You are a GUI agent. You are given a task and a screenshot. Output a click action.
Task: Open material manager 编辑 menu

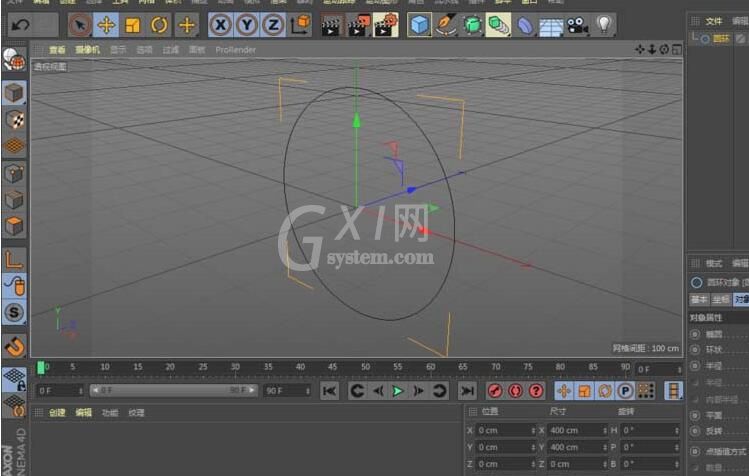84,412
